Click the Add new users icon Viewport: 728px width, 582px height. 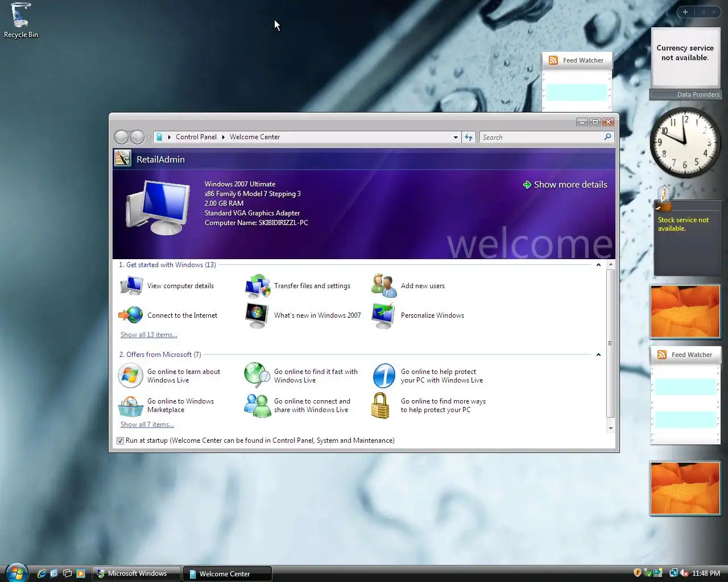(x=384, y=286)
